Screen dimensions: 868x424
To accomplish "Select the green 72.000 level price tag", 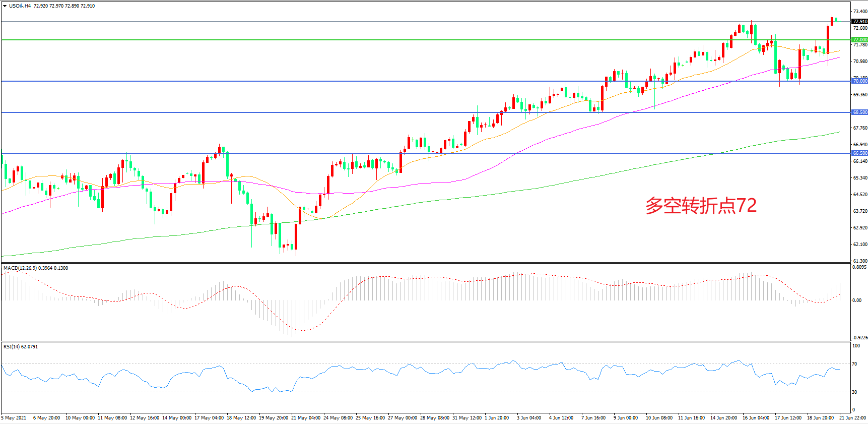I will [x=859, y=39].
